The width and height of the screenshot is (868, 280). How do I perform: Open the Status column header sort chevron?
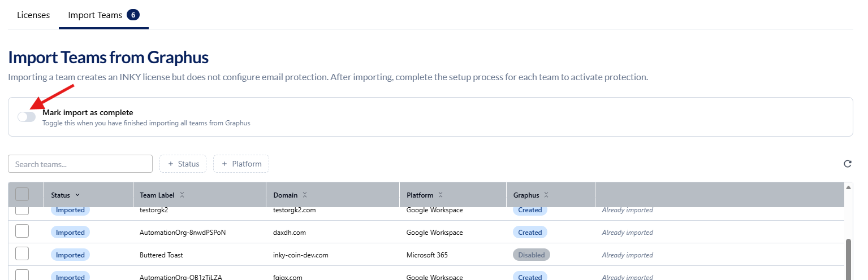pyautogui.click(x=77, y=195)
